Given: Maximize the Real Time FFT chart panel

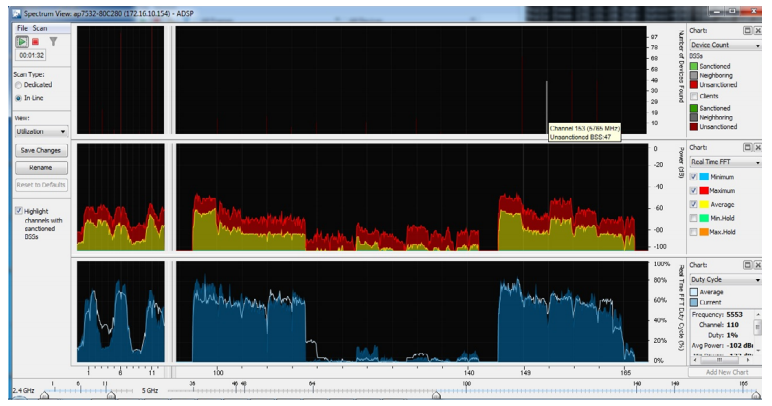Looking at the screenshot, I should [747, 147].
